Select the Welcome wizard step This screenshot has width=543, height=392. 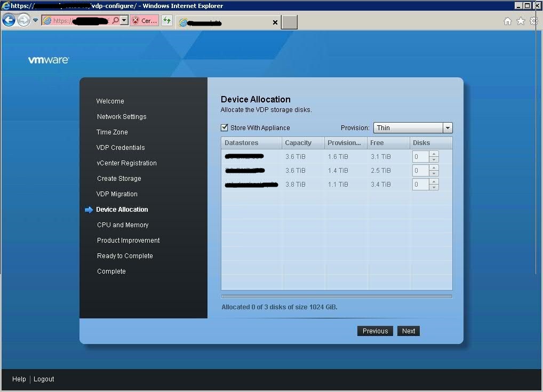[x=110, y=101]
